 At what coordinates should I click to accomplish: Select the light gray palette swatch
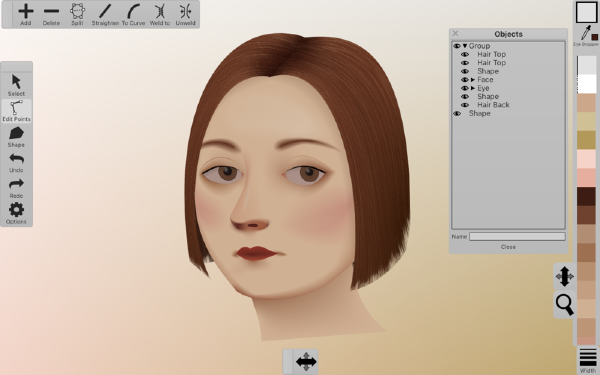click(x=587, y=65)
